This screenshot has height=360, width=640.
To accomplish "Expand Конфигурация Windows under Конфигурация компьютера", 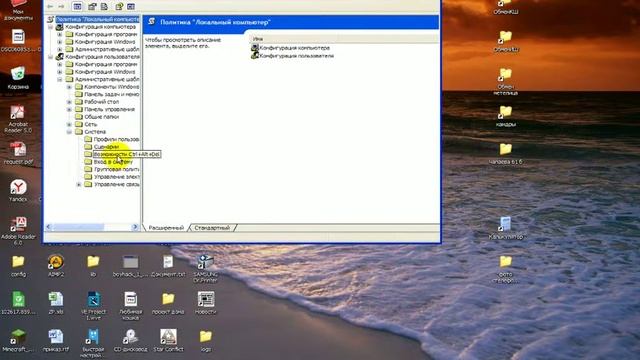I will pos(60,42).
